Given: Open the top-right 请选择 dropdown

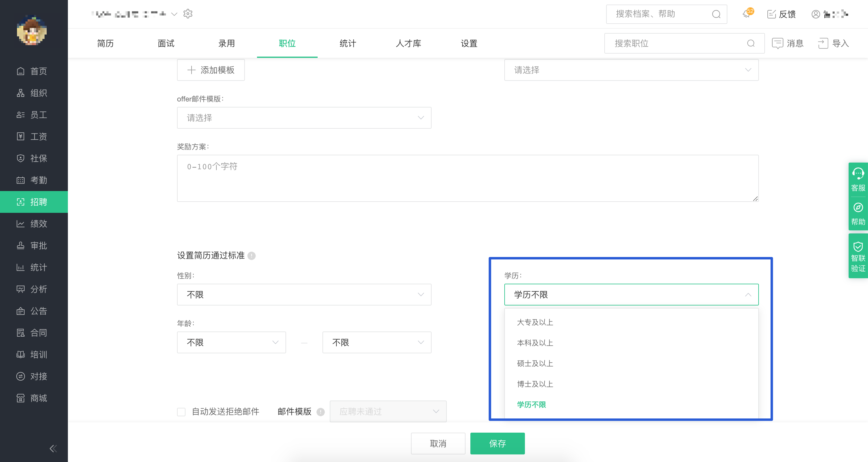Looking at the screenshot, I should [x=631, y=70].
